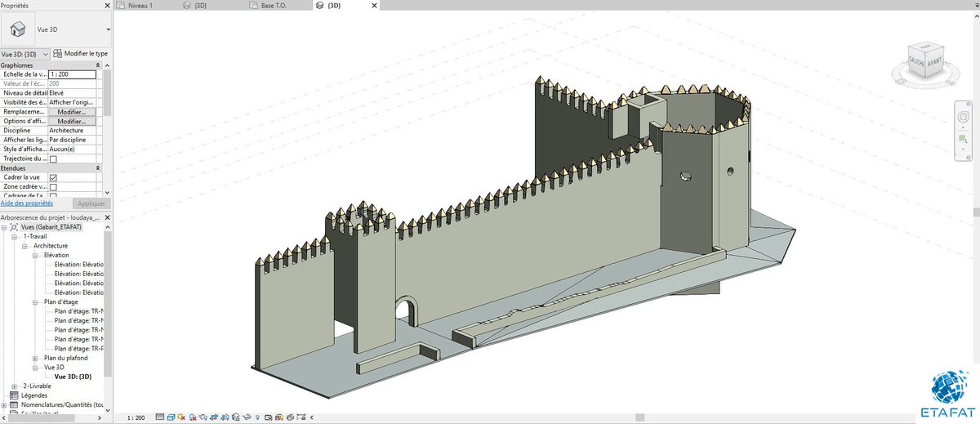Click the Discipline value Architecture

(x=72, y=131)
